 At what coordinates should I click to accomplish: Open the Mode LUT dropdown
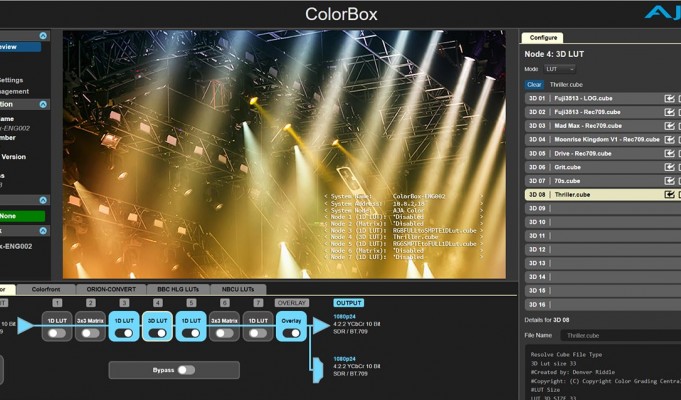click(x=560, y=69)
